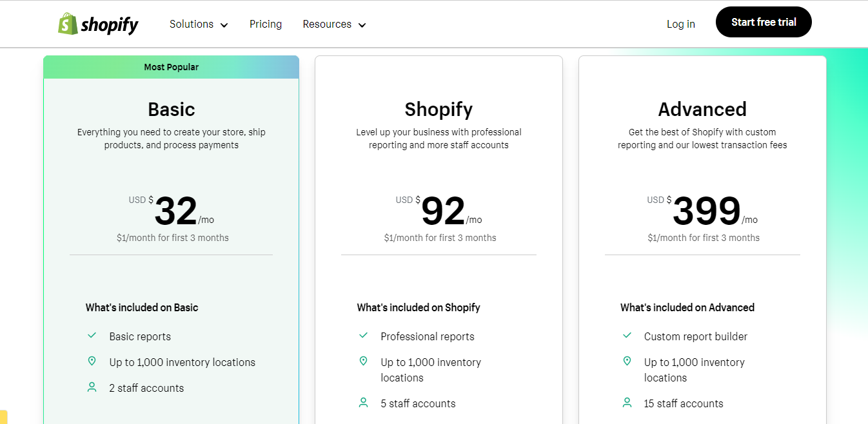The width and height of the screenshot is (868, 424).
Task: Click '5 staff accounts' text
Action: pyautogui.click(x=418, y=403)
